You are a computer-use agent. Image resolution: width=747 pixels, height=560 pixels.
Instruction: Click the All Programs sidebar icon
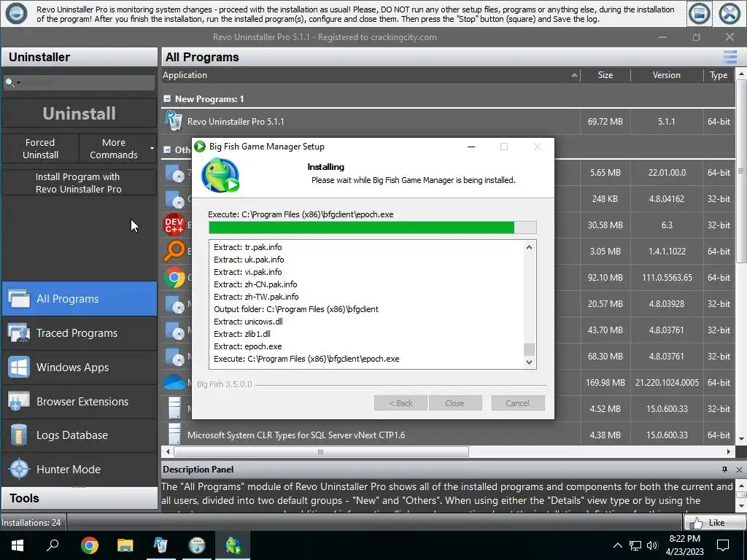pos(19,298)
